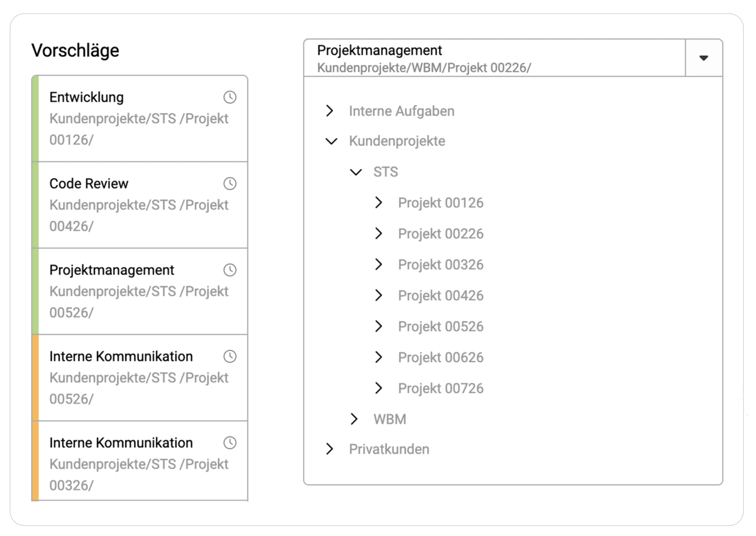Click the orange color bar of Interne Kommunikation 00526
The image size is (756, 536).
(x=36, y=378)
